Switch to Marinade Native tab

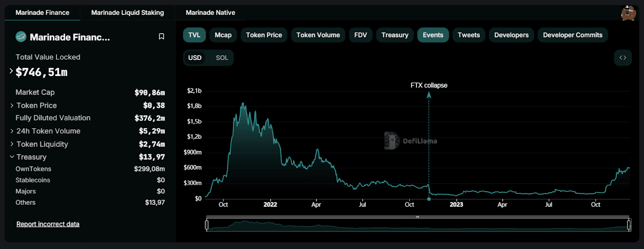(211, 12)
